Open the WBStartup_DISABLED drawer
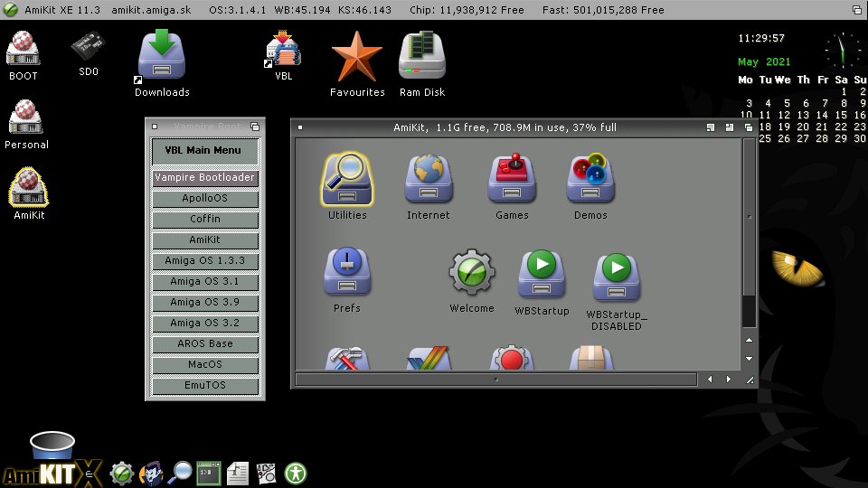The image size is (868, 488). (616, 277)
